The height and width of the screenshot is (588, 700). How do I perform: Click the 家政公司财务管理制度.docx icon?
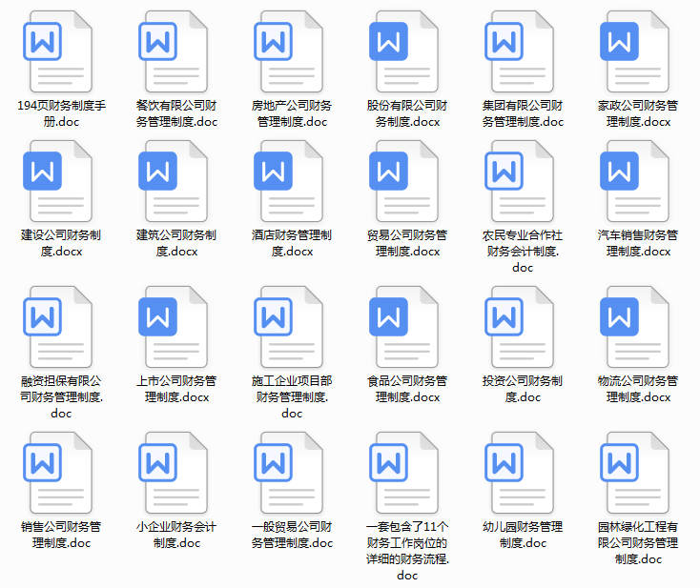pyautogui.click(x=634, y=51)
